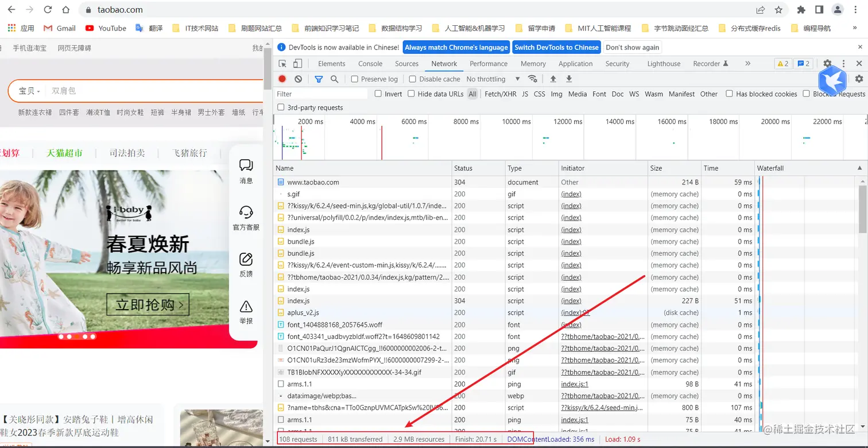868x448 pixels.
Task: Open the Gmail bookmark
Action: [60, 28]
